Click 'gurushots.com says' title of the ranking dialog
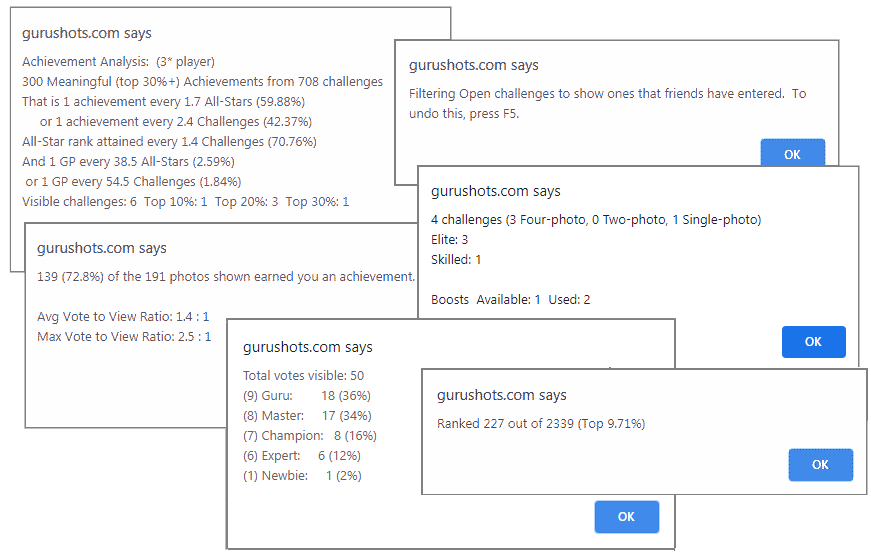Viewport: 871px width, 559px height. point(502,395)
